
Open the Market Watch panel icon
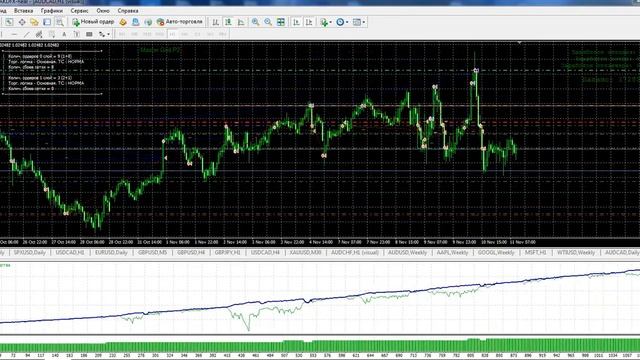coord(9,22)
